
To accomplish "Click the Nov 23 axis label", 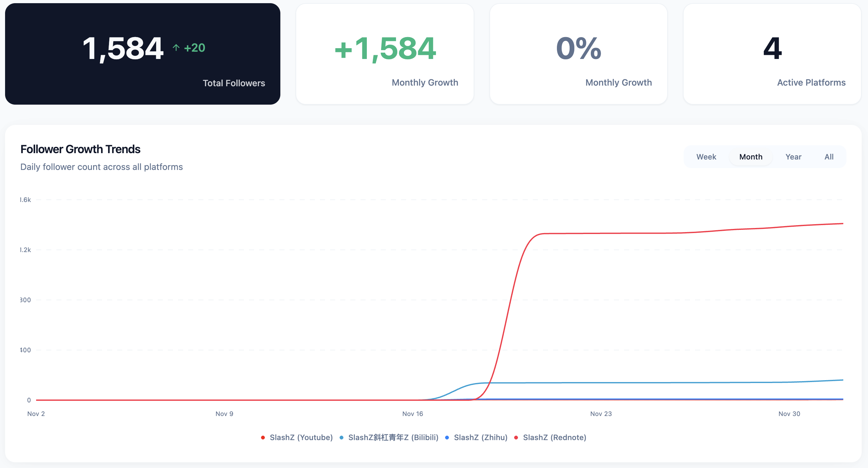I will click(601, 414).
